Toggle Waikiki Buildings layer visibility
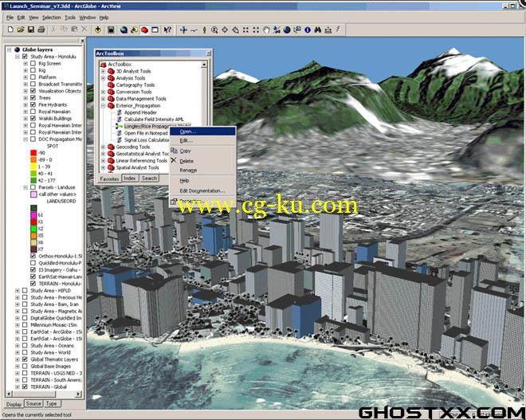Image resolution: width=526 pixels, height=420 pixels. [x=33, y=119]
